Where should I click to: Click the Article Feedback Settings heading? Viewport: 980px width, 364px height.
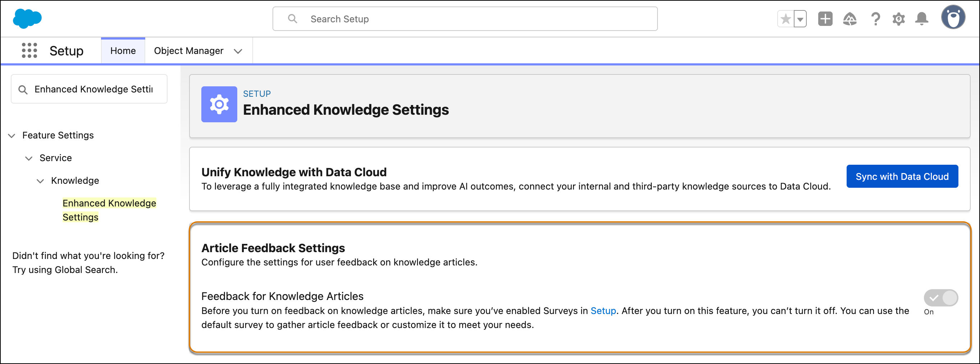273,248
